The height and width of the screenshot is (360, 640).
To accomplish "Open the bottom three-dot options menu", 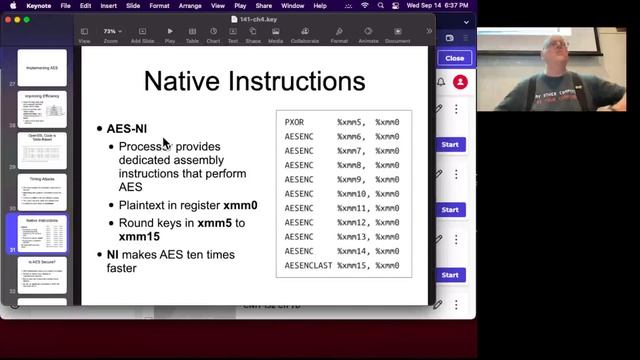I will [456, 304].
